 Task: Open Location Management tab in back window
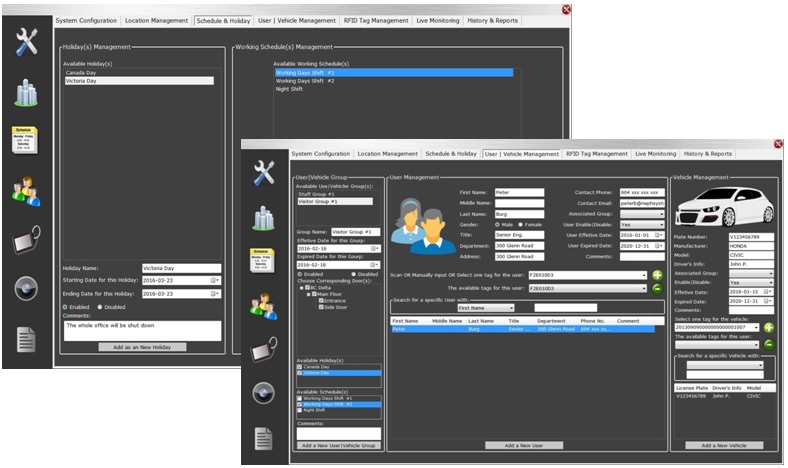pos(158,21)
